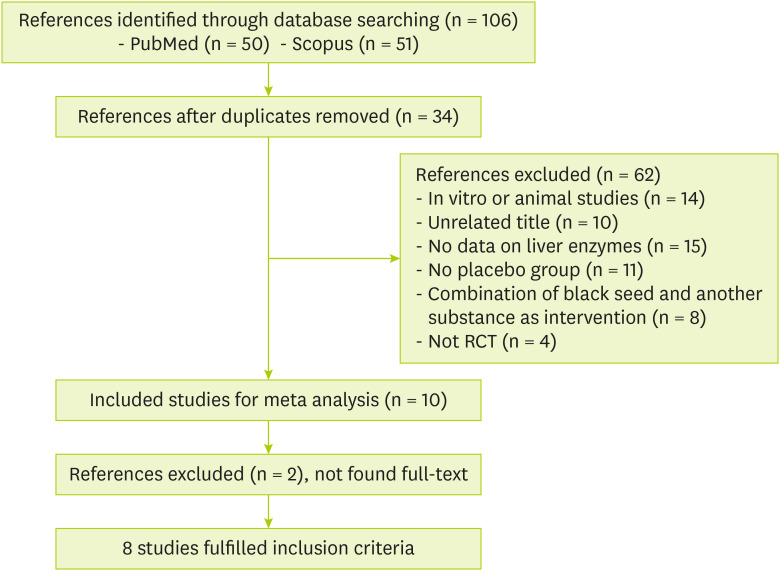Viewport: 780px width, 571px height.
Task: Click arrowhead pointing to the exclusion list box
Action: [392, 258]
